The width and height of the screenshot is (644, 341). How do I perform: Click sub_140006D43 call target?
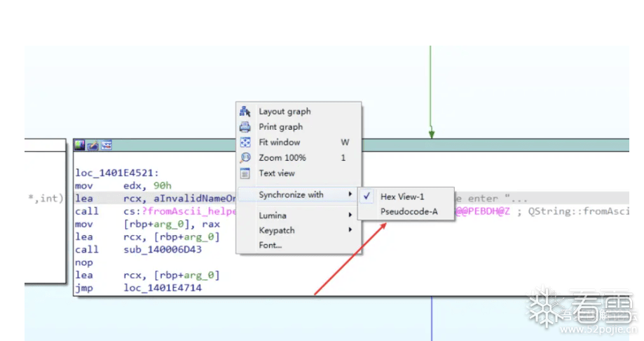(163, 250)
